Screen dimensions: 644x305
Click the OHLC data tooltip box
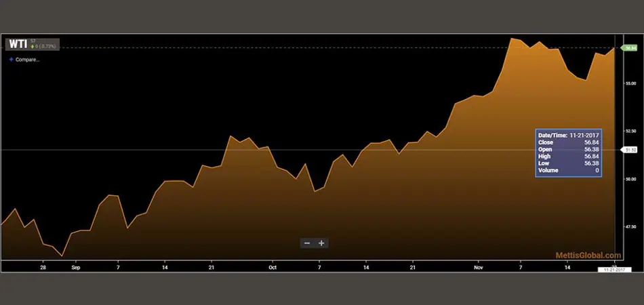(567, 153)
